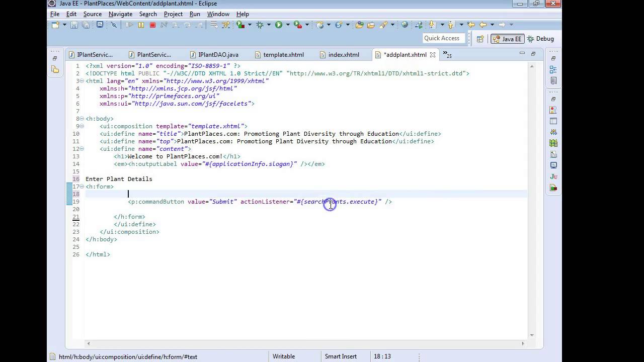
Task: Open the JUnit view icon in right trim
Action: 553,176
